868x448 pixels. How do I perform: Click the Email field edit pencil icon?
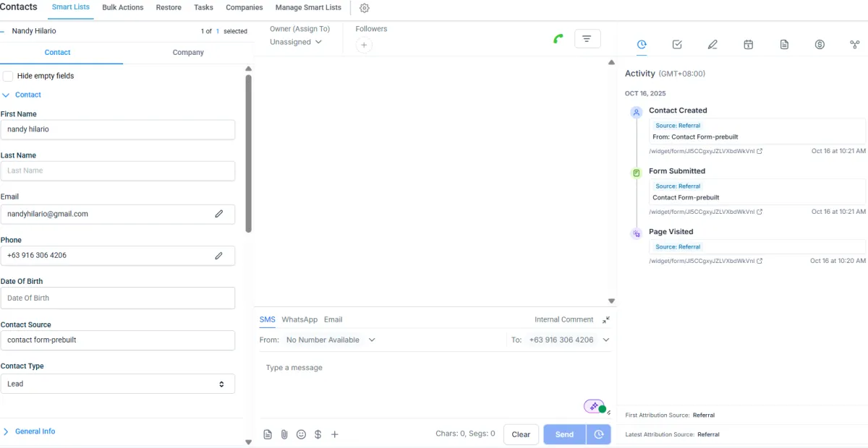219,214
